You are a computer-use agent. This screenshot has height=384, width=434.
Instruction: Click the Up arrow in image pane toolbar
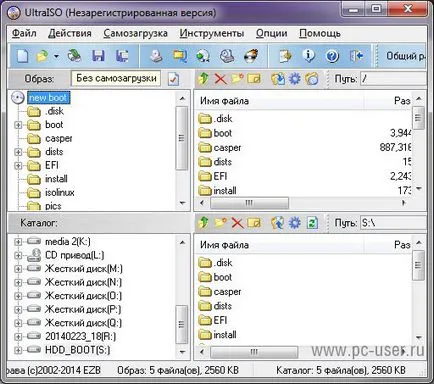[203, 79]
